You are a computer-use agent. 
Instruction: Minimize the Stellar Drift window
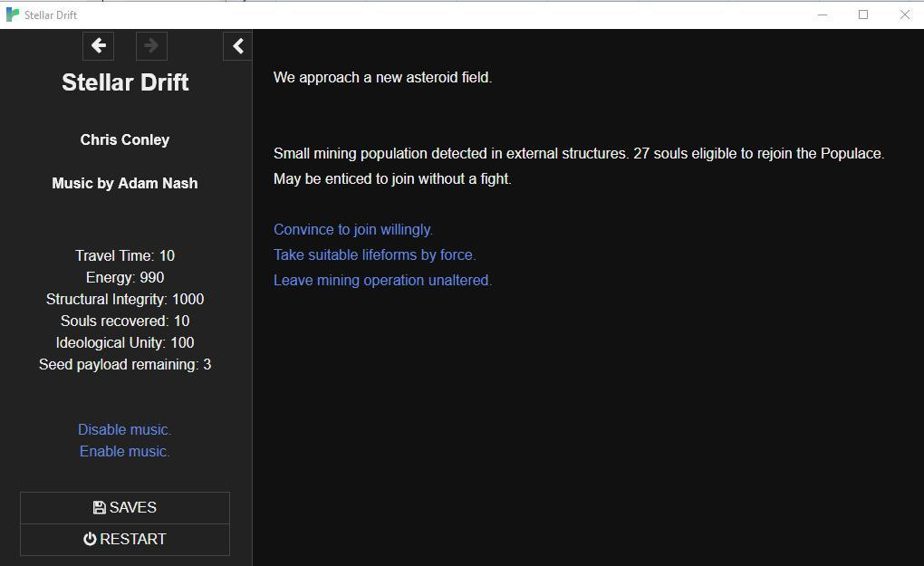pyautogui.click(x=823, y=14)
